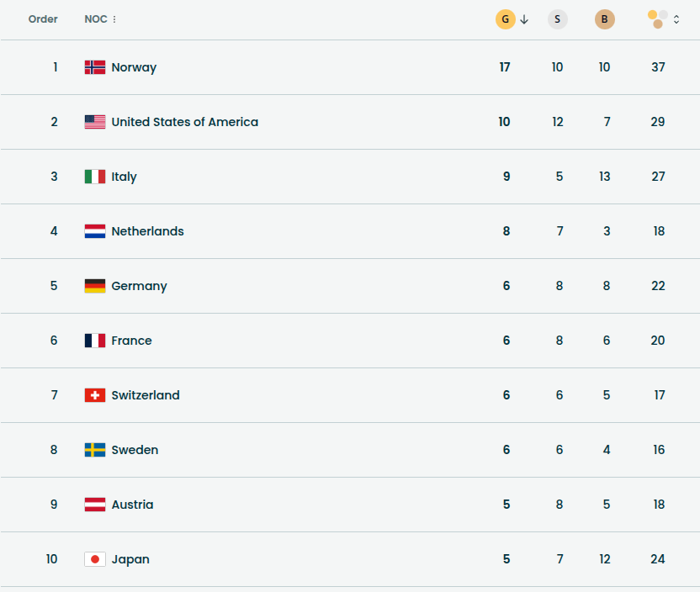700x592 pixels.
Task: Select Norway's total medal count 37
Action: (658, 67)
